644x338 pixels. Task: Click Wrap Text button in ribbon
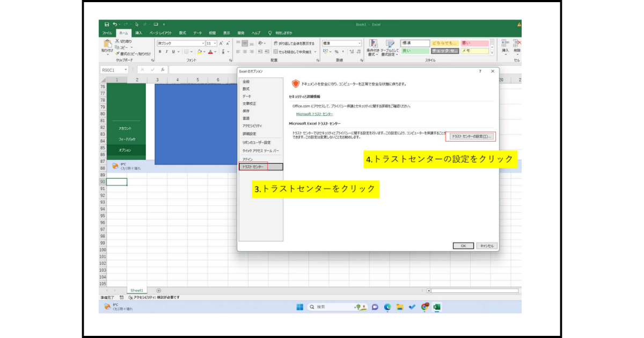point(294,43)
